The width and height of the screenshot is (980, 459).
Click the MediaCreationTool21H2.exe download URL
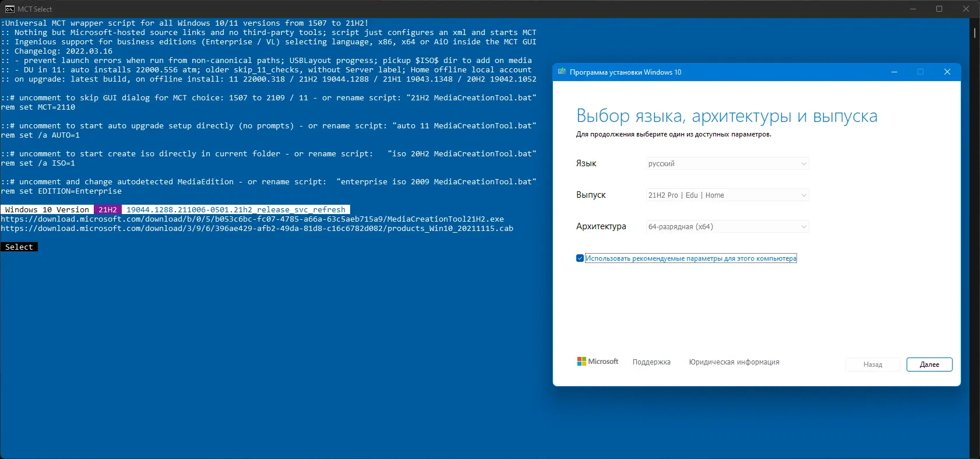[x=252, y=219]
